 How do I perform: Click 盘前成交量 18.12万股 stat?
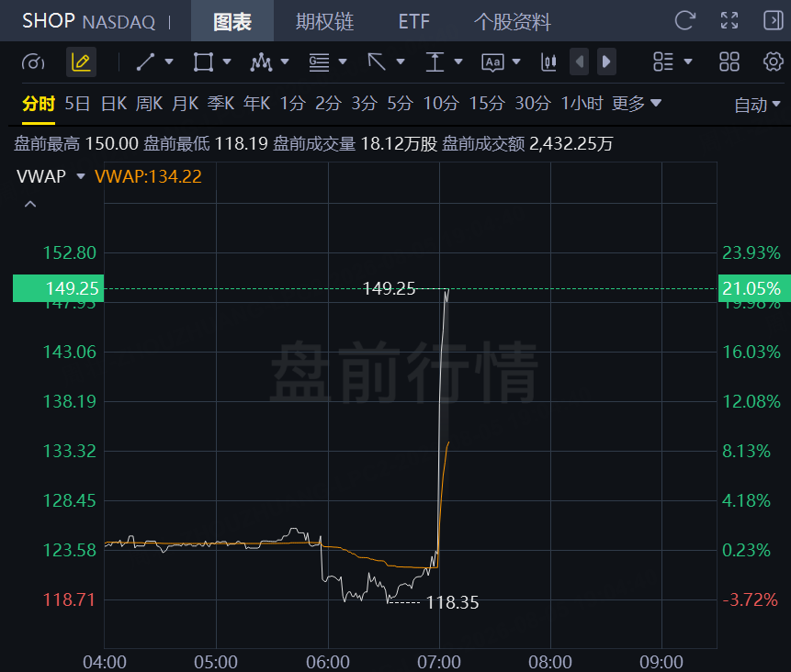(356, 144)
